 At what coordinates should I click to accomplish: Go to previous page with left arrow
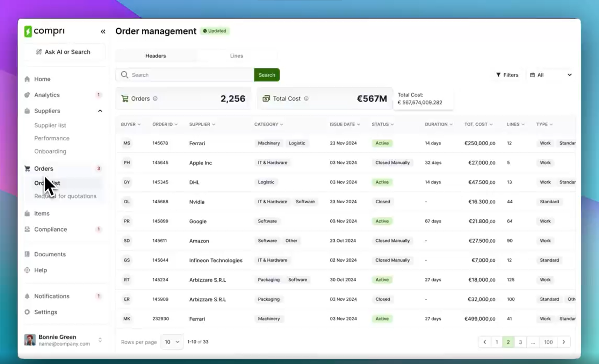pyautogui.click(x=485, y=342)
